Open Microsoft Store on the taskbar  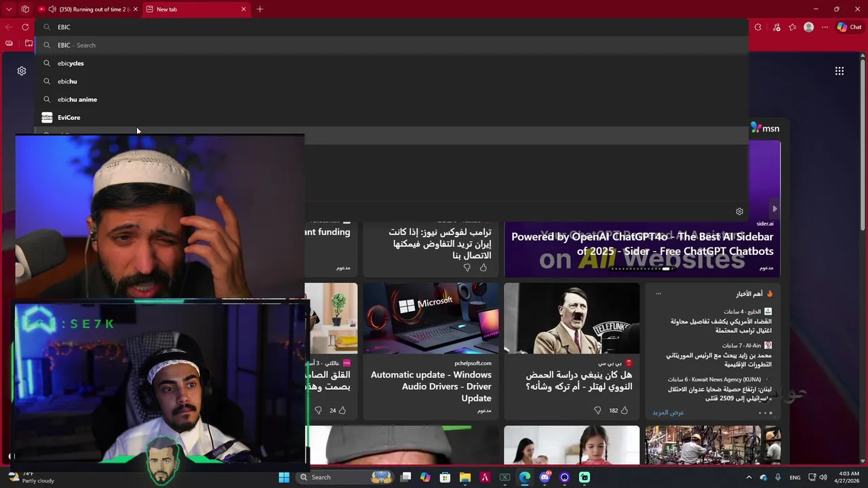[x=445, y=477]
